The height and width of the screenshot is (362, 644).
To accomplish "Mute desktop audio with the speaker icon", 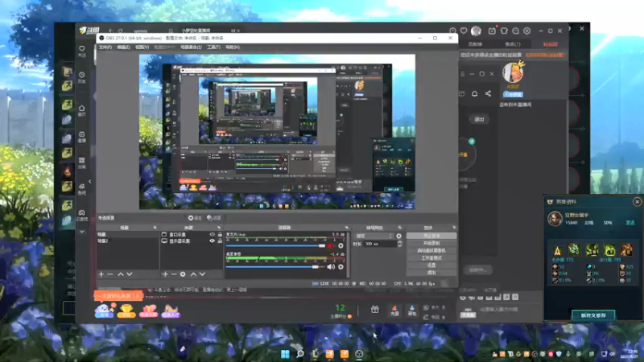I will (331, 267).
